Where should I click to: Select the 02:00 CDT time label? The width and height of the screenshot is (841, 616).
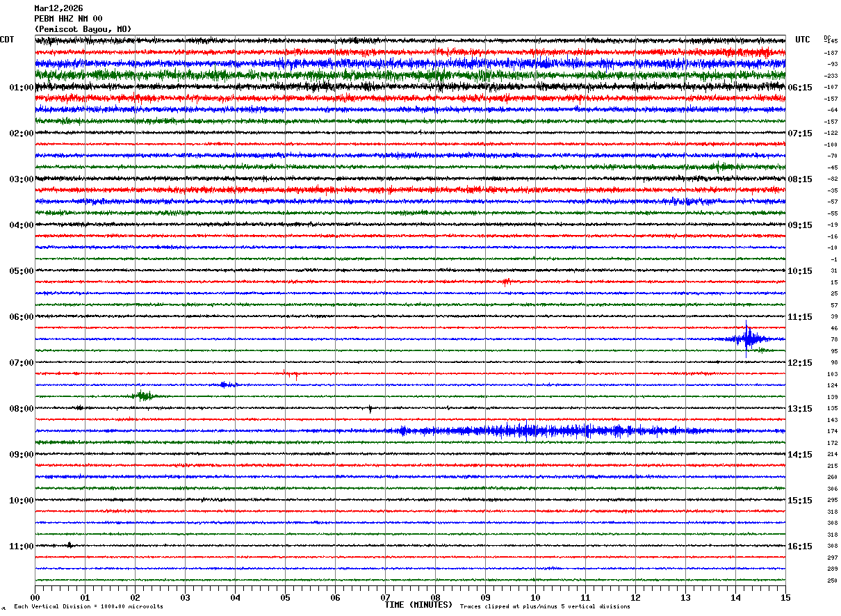tap(22, 133)
